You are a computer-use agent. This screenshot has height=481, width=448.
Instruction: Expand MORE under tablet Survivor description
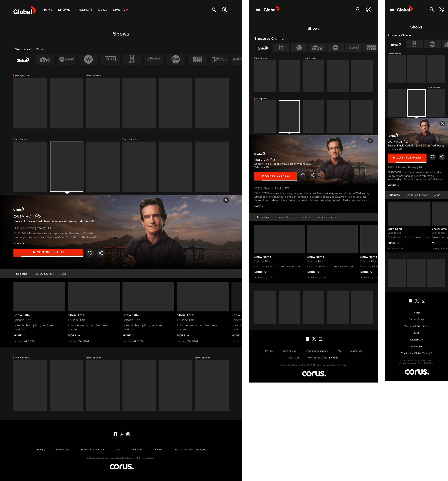(259, 206)
